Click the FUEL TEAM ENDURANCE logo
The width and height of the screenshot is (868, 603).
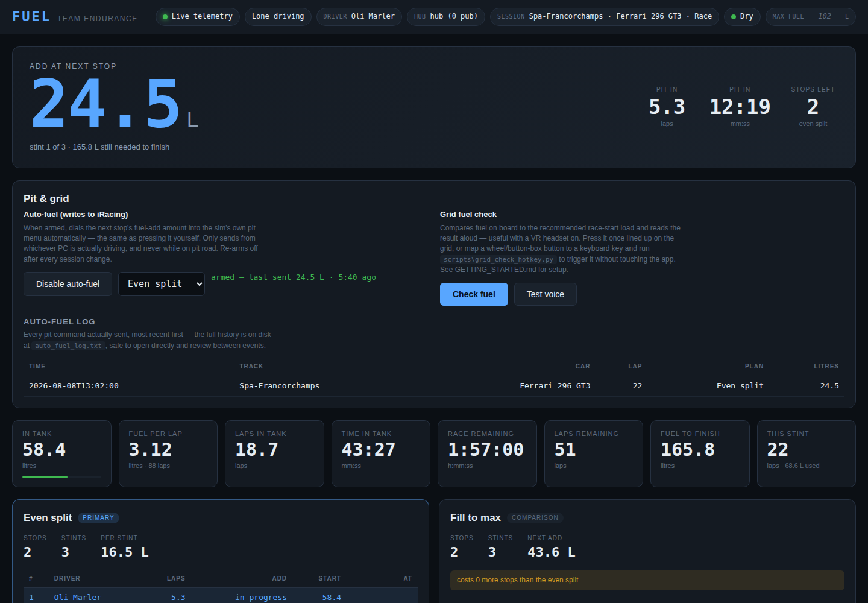[x=75, y=17]
